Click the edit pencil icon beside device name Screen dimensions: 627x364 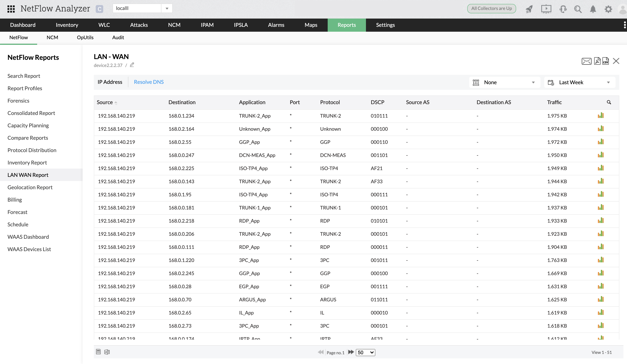(x=132, y=65)
